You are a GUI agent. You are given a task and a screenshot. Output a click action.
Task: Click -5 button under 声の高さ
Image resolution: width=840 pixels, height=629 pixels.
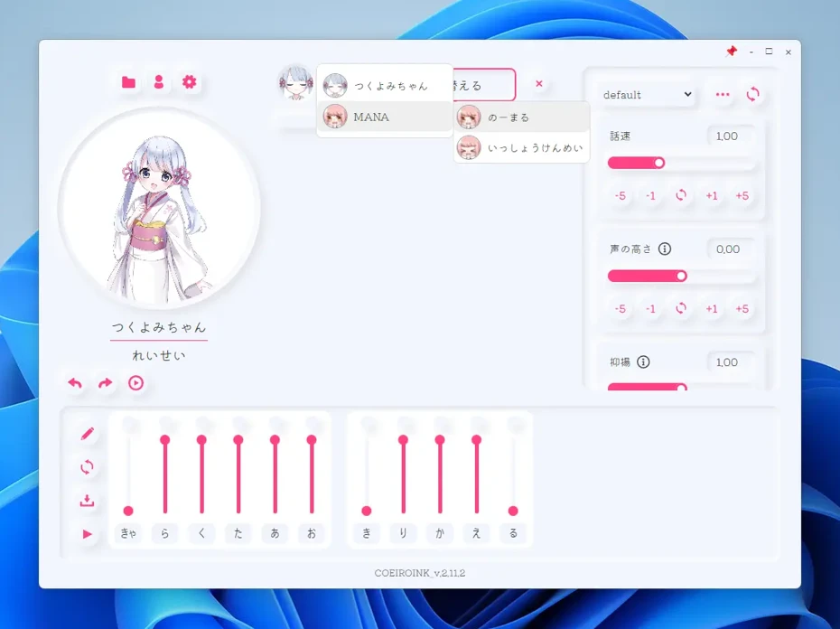click(621, 309)
